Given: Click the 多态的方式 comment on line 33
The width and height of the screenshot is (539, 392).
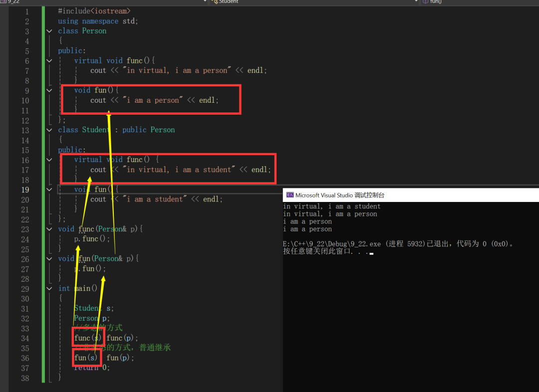Looking at the screenshot, I should pos(98,328).
